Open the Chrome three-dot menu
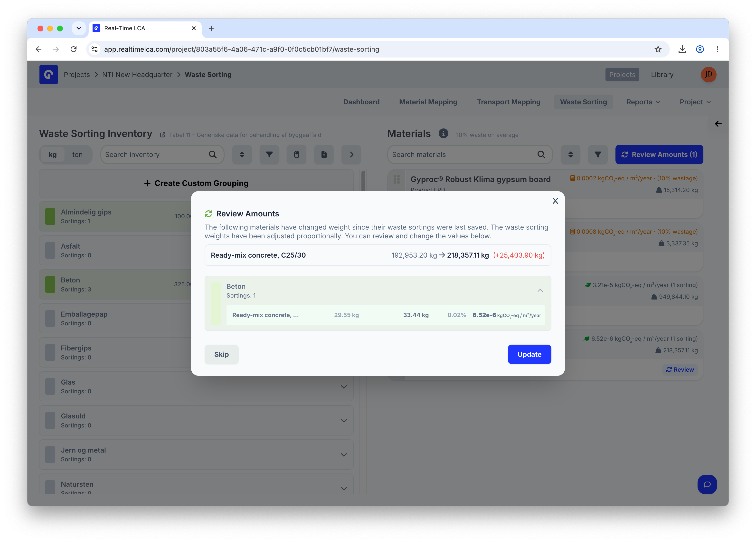The image size is (756, 542). [x=717, y=49]
